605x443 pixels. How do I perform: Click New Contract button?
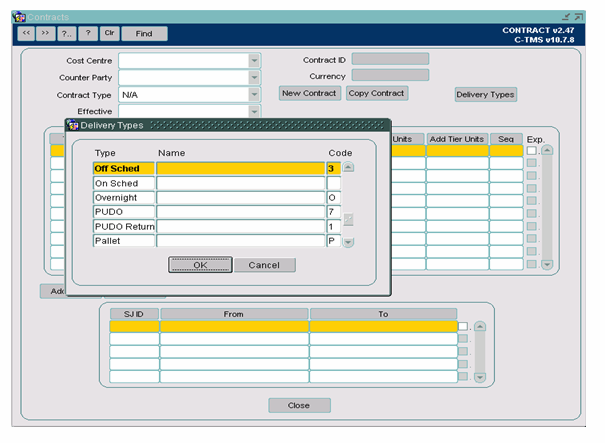pos(309,93)
